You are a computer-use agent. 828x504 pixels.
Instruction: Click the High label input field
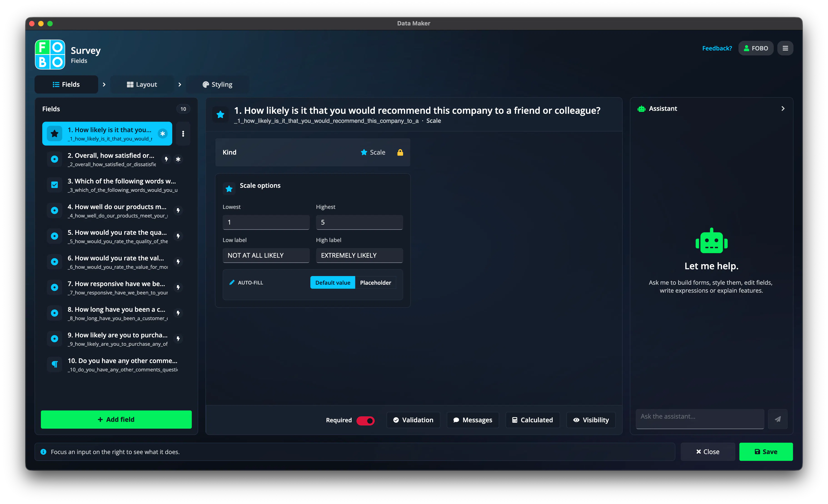[x=359, y=256]
